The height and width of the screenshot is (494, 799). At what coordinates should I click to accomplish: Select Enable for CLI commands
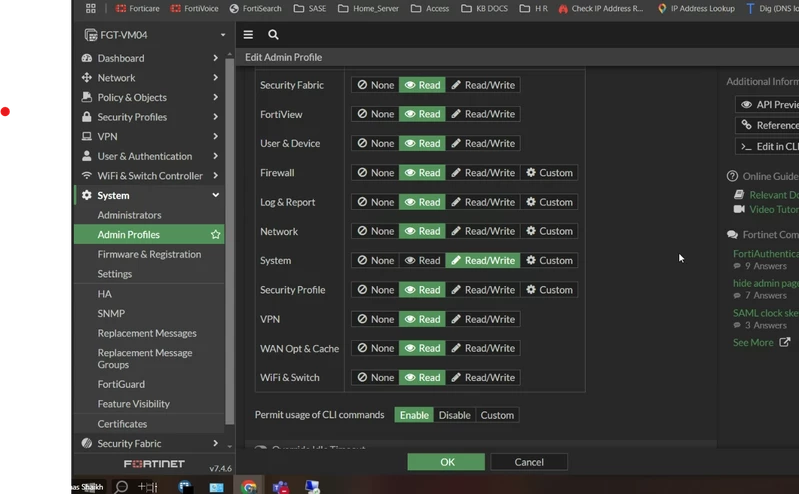coord(414,415)
